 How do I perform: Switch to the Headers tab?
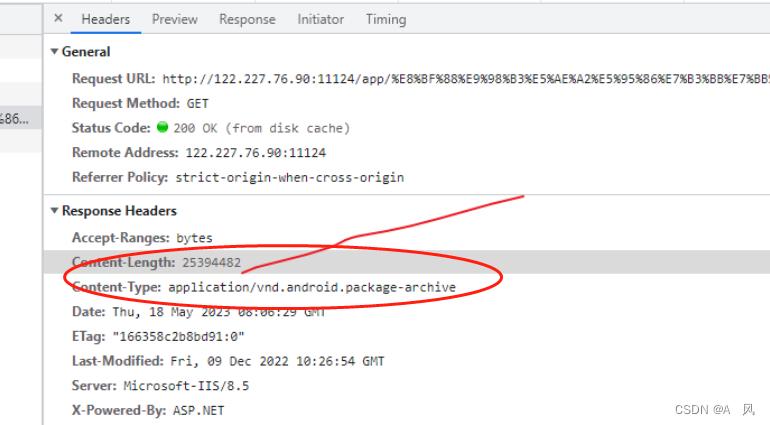click(x=106, y=19)
